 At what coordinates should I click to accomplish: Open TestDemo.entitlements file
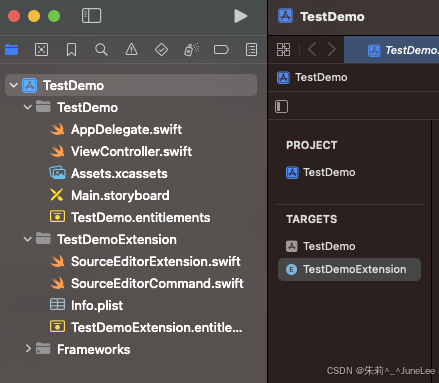tap(140, 217)
